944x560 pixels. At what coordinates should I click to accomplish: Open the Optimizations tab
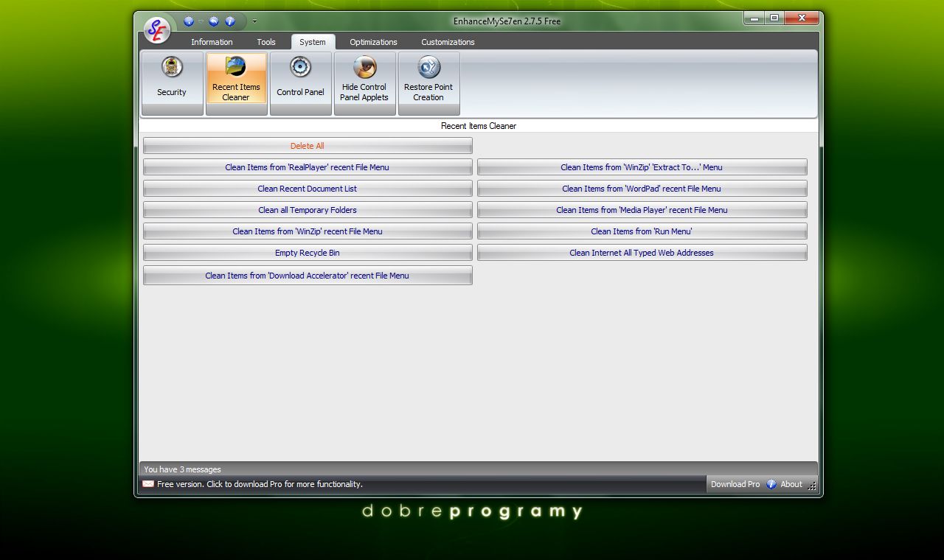pos(373,42)
